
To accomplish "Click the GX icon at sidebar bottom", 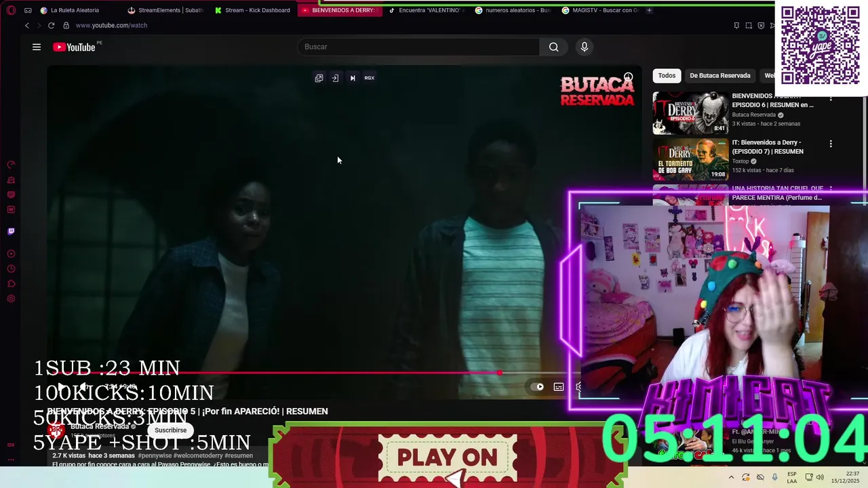I will pyautogui.click(x=11, y=445).
